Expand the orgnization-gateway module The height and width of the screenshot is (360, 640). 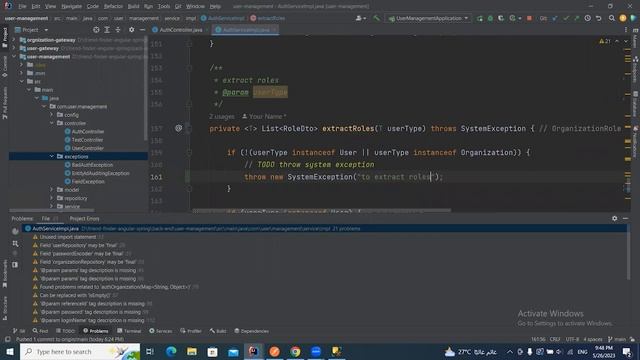pyautogui.click(x=14, y=40)
